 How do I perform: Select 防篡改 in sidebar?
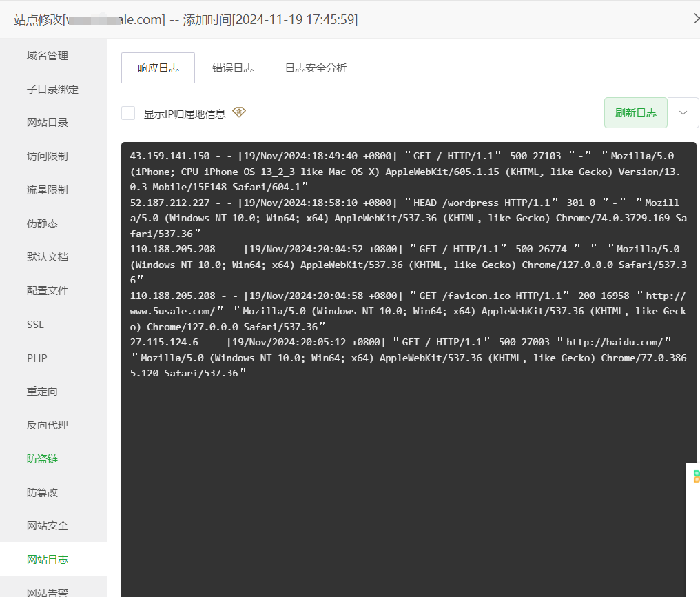43,492
